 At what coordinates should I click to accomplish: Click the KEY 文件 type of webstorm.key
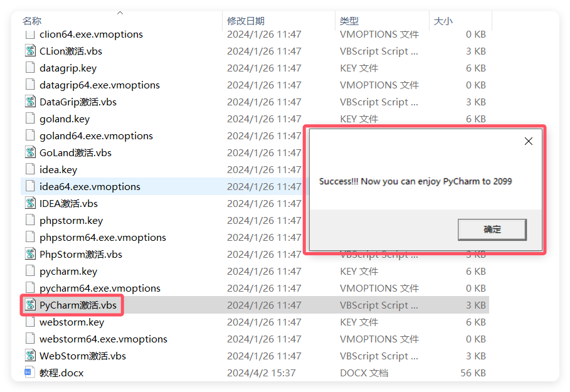click(359, 322)
